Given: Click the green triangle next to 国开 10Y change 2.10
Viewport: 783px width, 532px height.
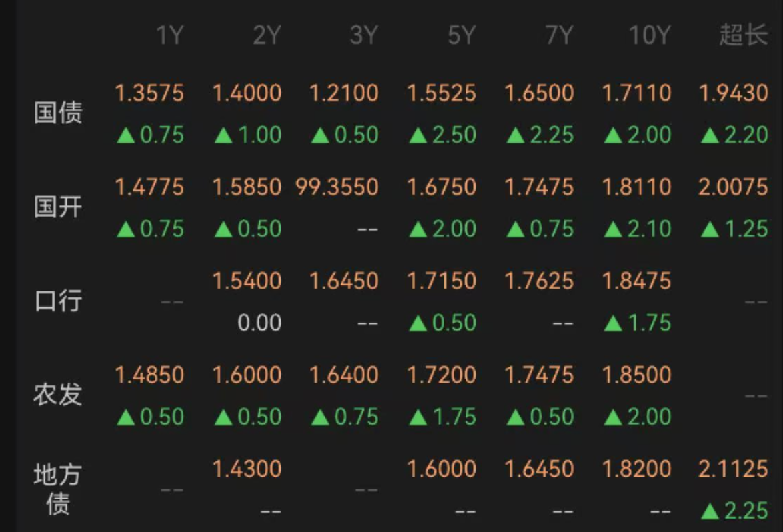Looking at the screenshot, I should coord(613,230).
